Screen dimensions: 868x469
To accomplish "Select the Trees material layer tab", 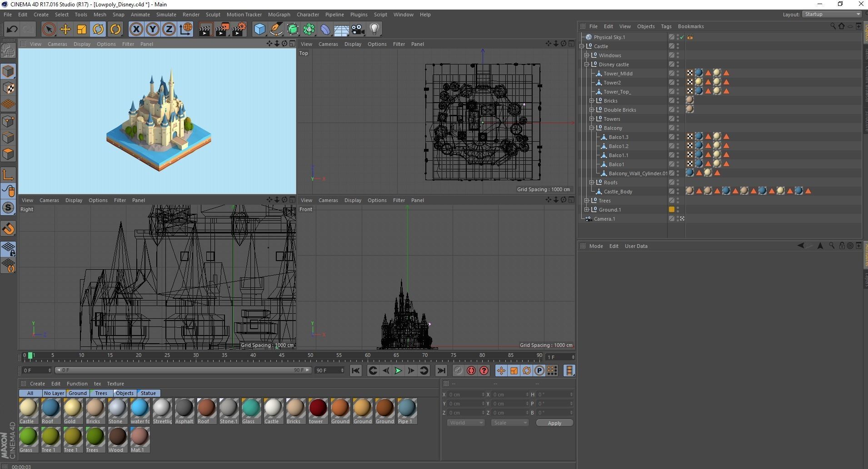I will pyautogui.click(x=101, y=393).
